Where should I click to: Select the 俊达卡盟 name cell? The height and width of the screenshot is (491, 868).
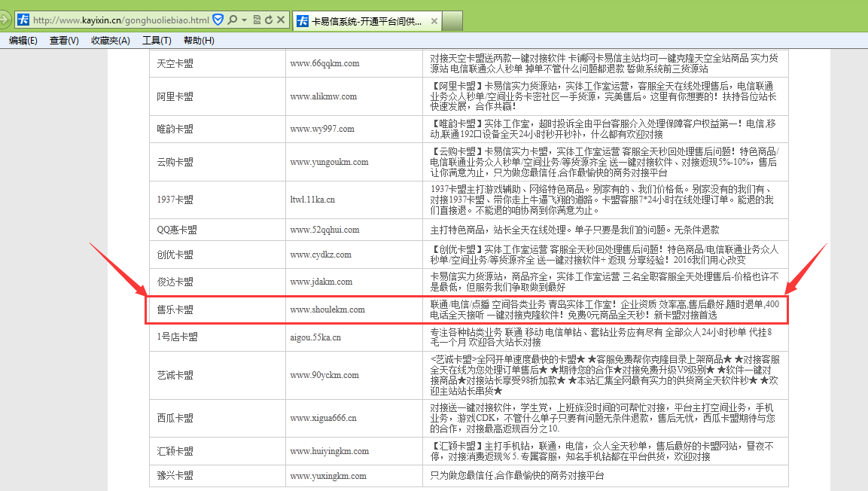point(218,282)
